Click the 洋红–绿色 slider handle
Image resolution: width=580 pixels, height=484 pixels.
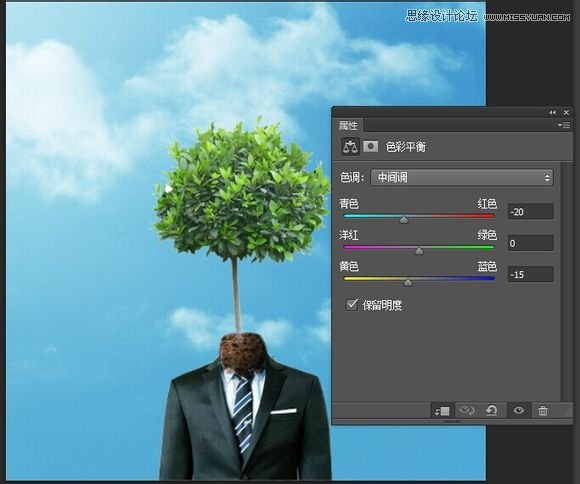coord(419,252)
